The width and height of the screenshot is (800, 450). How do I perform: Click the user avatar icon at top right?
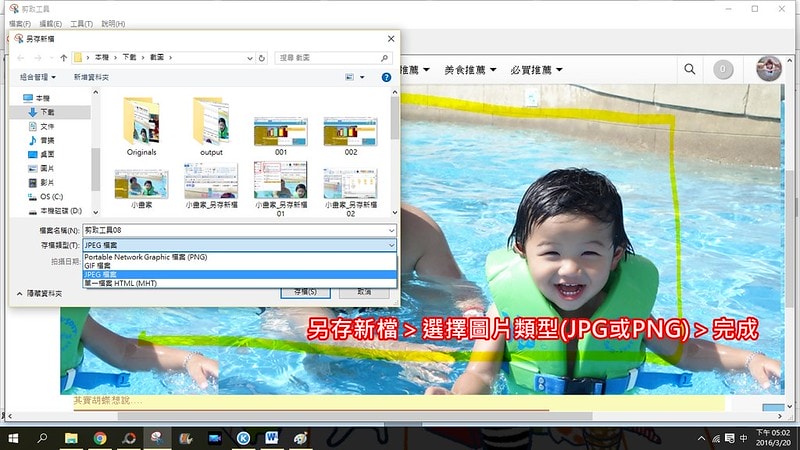pyautogui.click(x=769, y=69)
